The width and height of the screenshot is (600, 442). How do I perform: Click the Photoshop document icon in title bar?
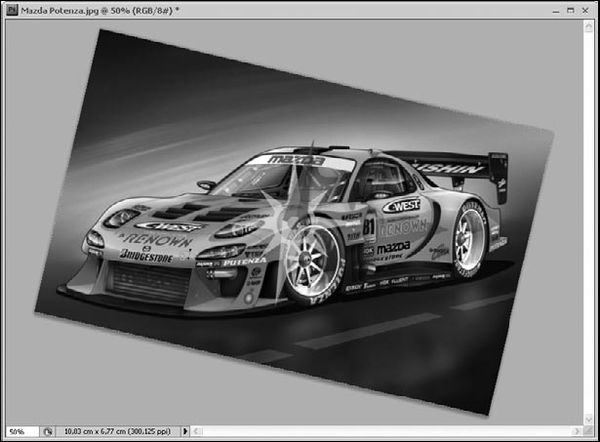tap(10, 9)
